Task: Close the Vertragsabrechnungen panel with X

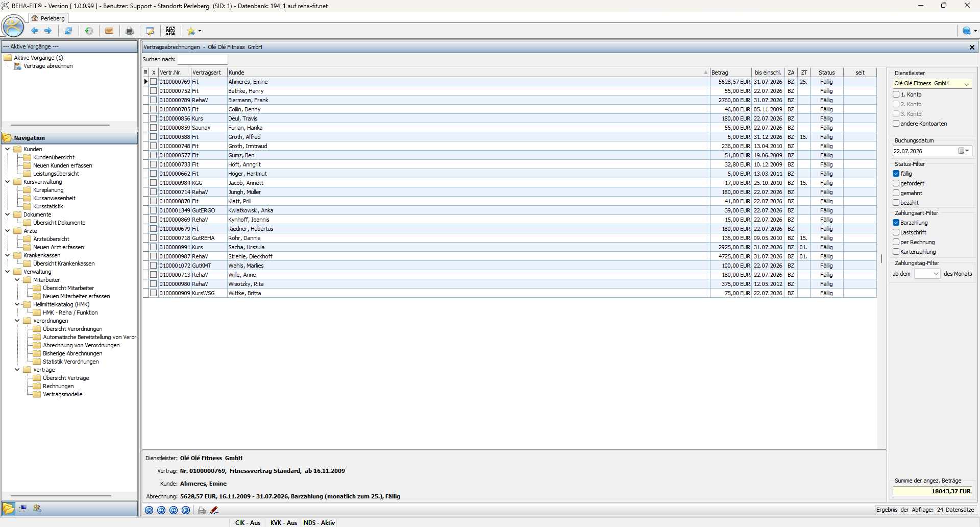Action: pos(972,47)
